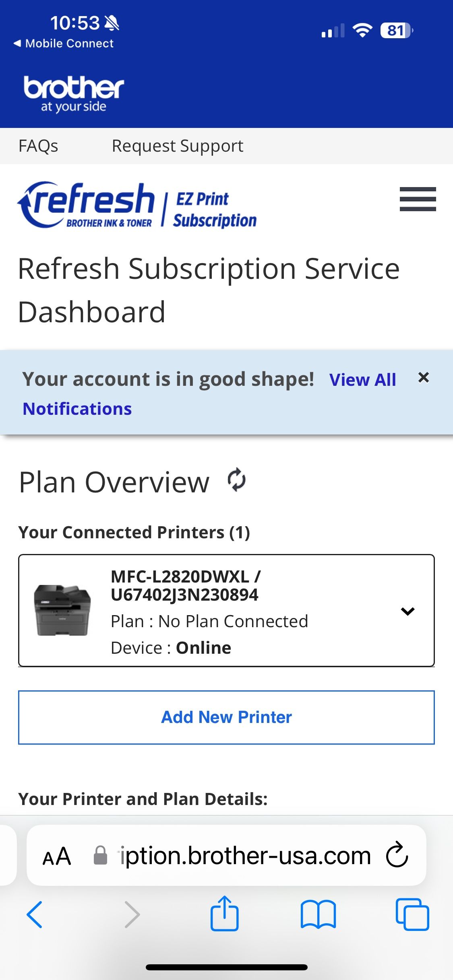Open Safari bookmarks book icon
The image size is (453, 980).
[318, 914]
